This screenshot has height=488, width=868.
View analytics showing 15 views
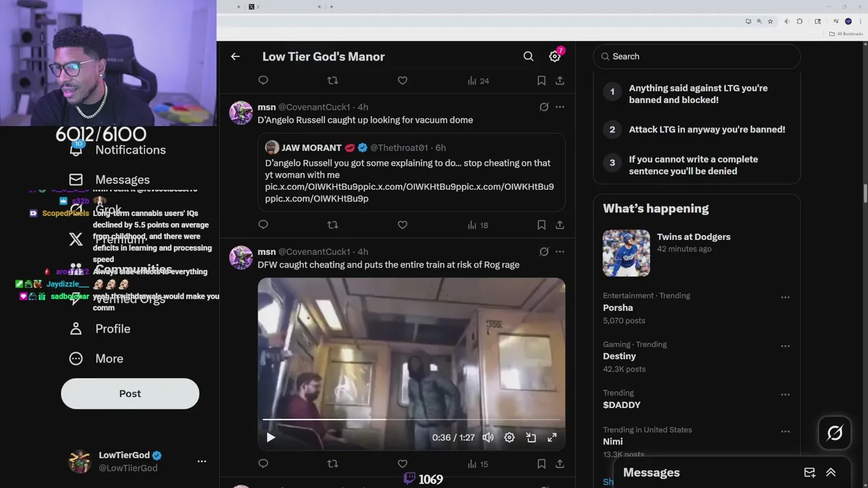click(x=477, y=464)
